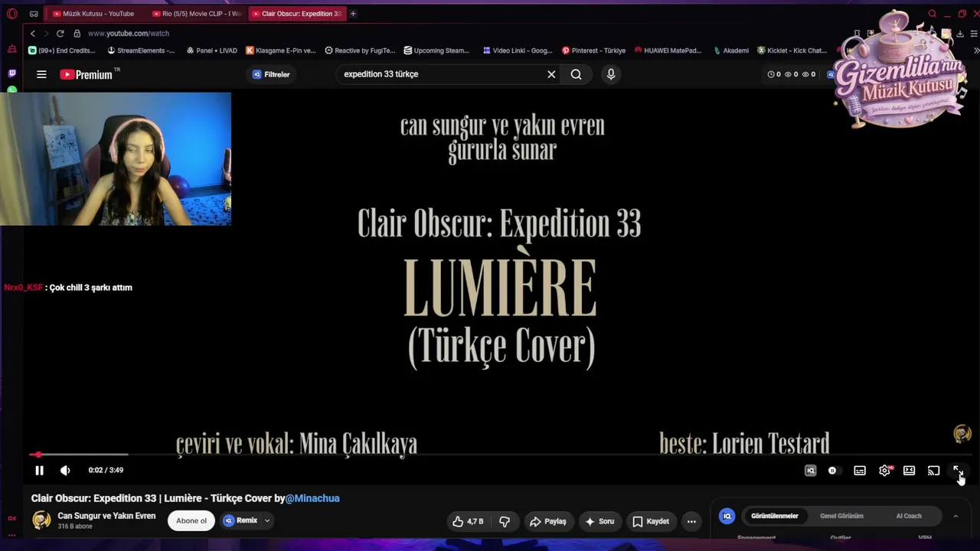Mute the video with the speaker icon
The image size is (980, 551).
click(65, 471)
